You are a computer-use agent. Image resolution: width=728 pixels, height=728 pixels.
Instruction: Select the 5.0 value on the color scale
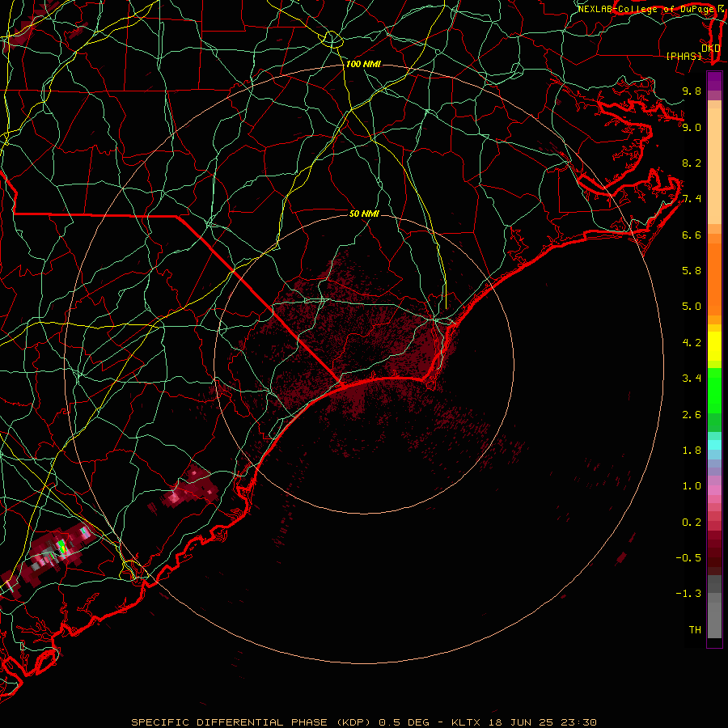pos(692,307)
